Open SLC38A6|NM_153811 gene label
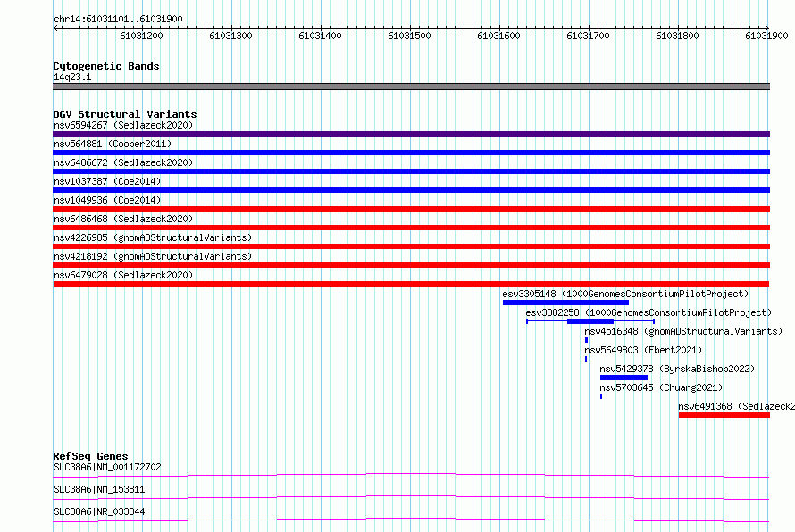 pyautogui.click(x=99, y=489)
